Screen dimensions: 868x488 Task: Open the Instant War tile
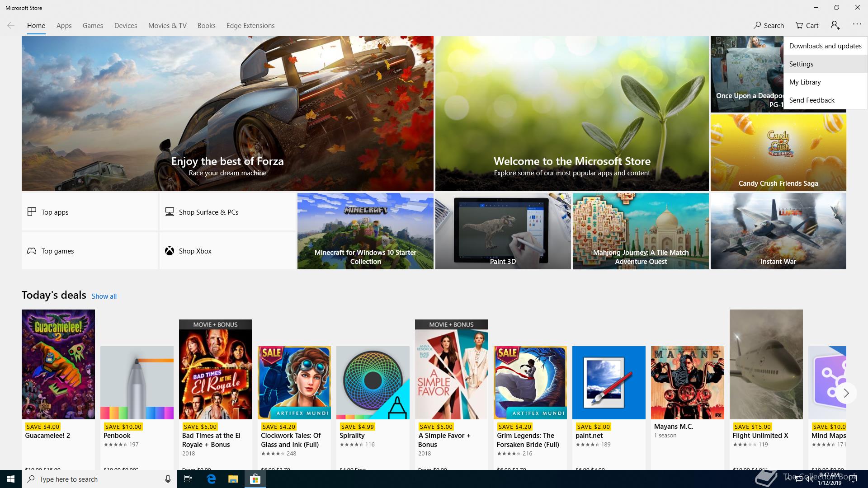pyautogui.click(x=778, y=231)
